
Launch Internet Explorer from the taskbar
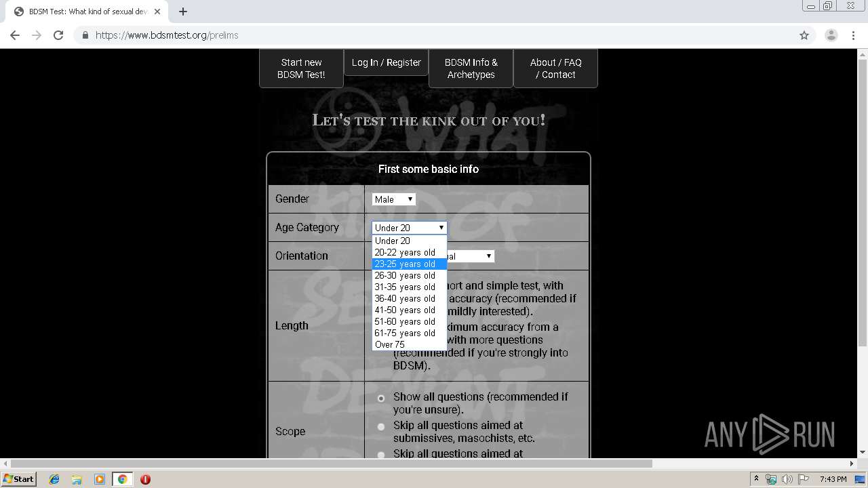(54, 479)
